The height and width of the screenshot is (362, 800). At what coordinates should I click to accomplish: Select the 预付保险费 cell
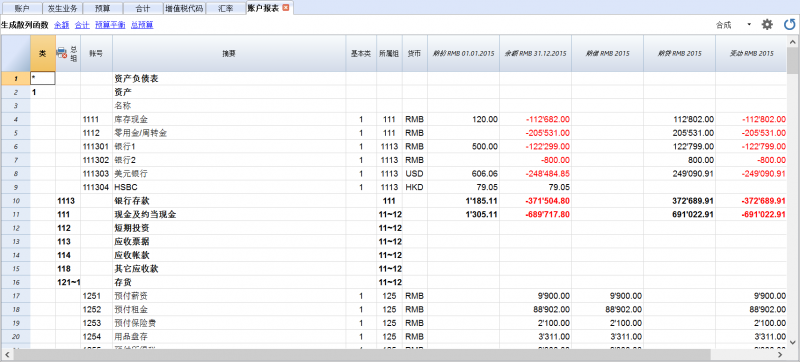tap(229, 323)
